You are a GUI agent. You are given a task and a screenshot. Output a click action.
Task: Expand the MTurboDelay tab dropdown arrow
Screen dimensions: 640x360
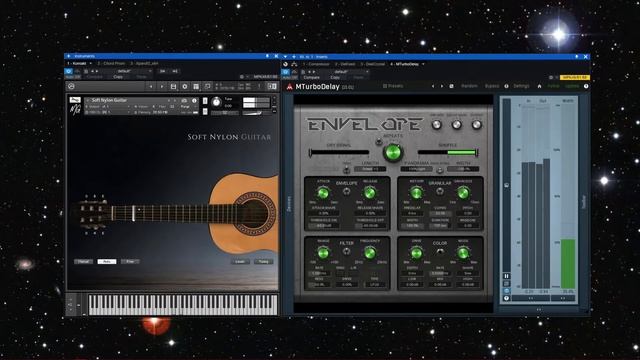(x=423, y=64)
